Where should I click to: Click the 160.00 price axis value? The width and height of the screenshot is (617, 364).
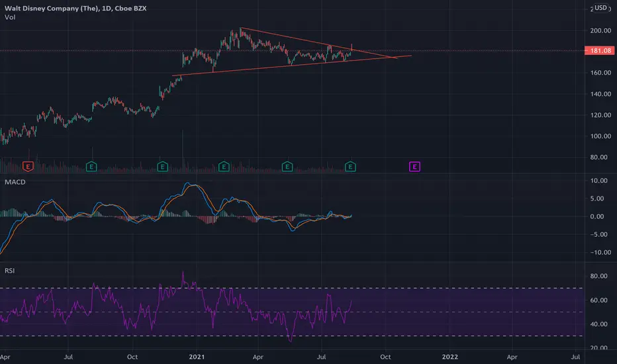pyautogui.click(x=600, y=73)
